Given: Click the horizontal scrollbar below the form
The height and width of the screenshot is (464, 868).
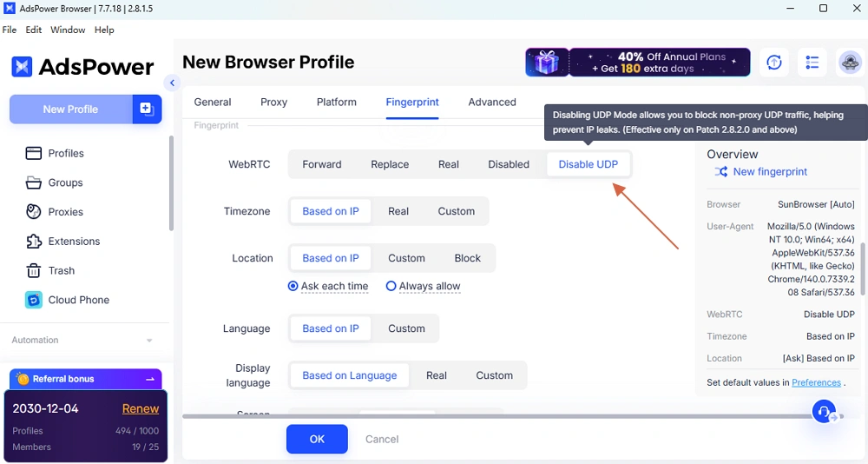Looking at the screenshot, I should click(495, 416).
